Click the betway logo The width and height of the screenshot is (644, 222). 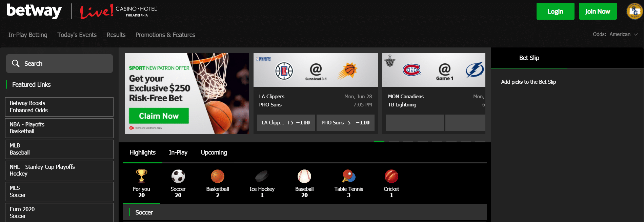click(x=34, y=11)
